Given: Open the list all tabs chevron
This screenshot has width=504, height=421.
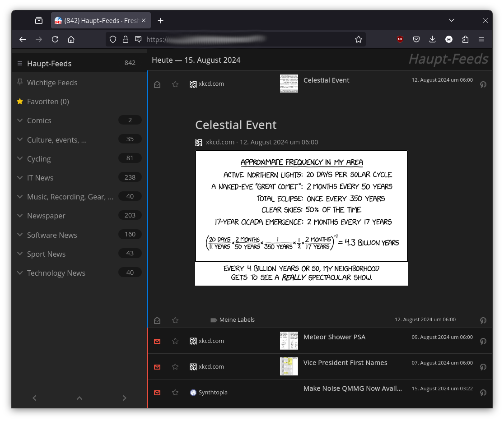Looking at the screenshot, I should 452,20.
